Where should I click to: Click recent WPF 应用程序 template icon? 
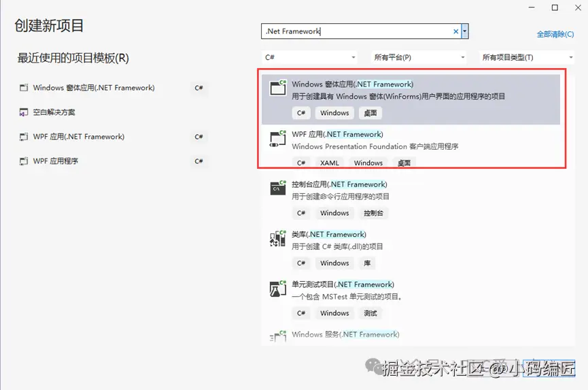[x=24, y=161]
